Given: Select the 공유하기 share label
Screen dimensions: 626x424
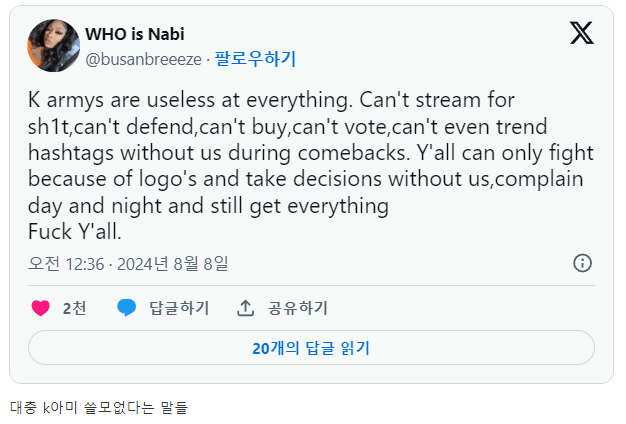Looking at the screenshot, I should [298, 308].
